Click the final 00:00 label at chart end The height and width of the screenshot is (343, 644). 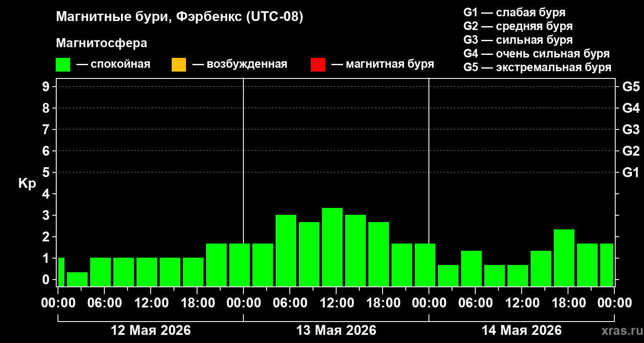pyautogui.click(x=614, y=303)
